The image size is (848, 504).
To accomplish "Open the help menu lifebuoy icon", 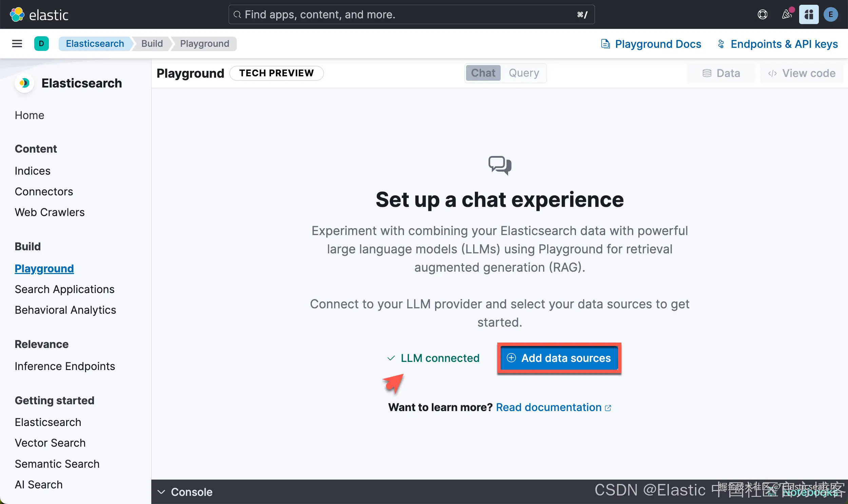I will click(x=763, y=15).
